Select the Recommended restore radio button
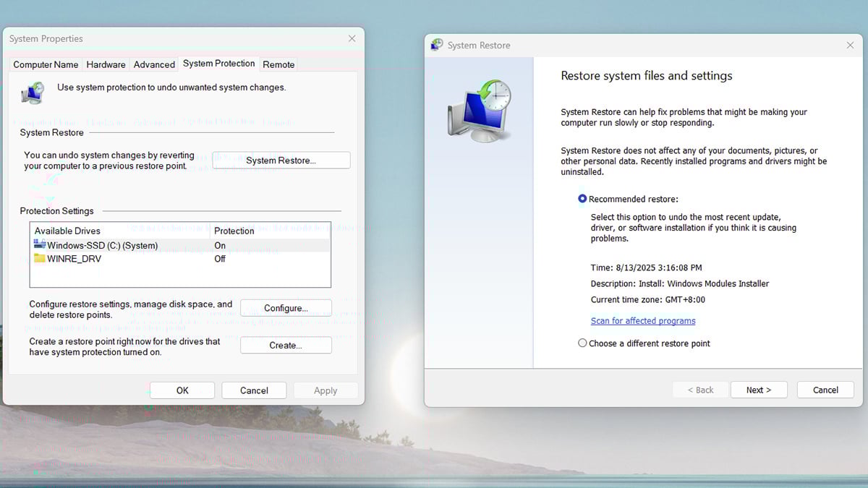 [582, 199]
